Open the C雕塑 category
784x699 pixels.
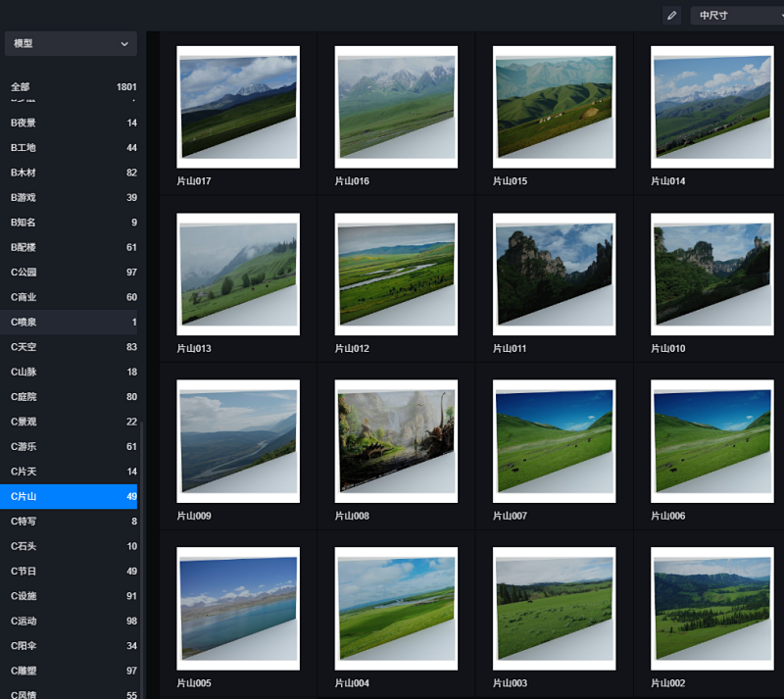pos(69,671)
